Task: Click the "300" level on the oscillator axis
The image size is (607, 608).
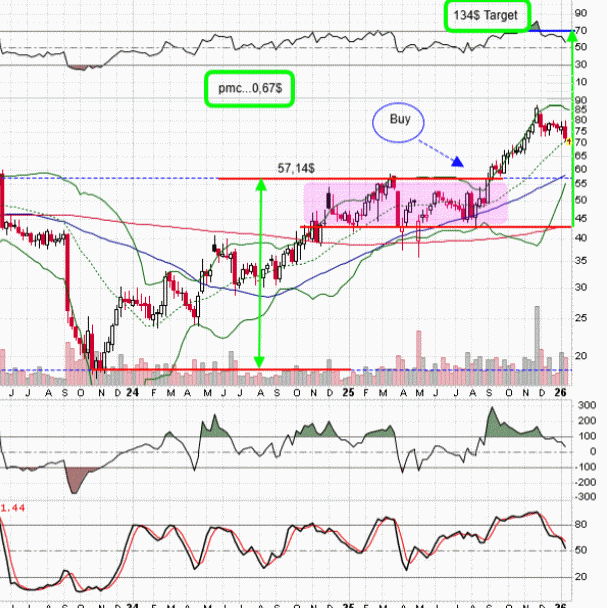Action: click(587, 405)
